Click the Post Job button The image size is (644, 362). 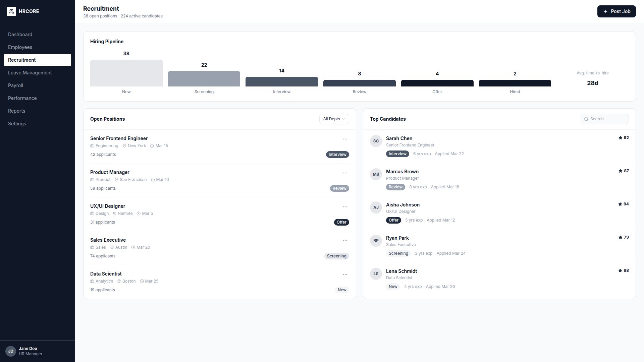point(616,11)
